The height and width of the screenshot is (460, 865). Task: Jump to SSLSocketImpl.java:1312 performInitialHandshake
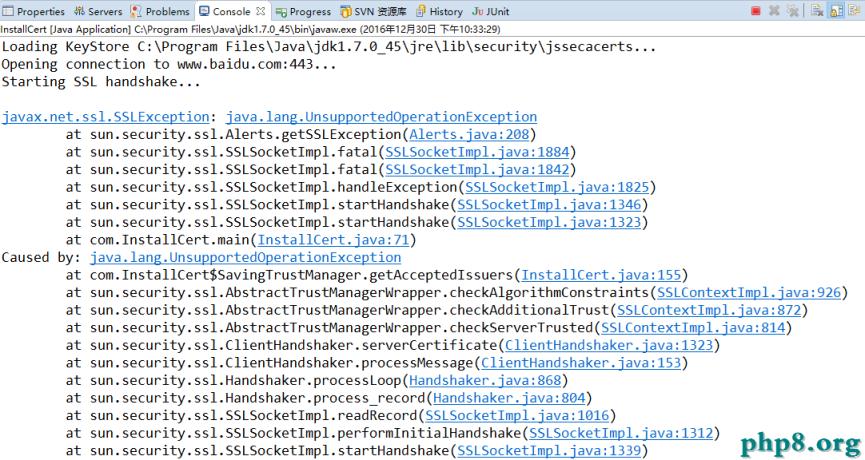point(621,433)
